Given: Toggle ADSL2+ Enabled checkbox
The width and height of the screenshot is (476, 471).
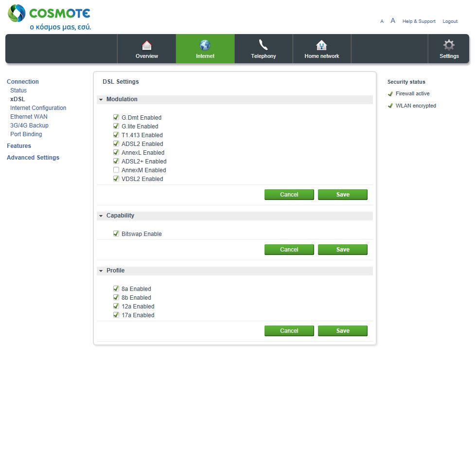Looking at the screenshot, I should pyautogui.click(x=116, y=161).
